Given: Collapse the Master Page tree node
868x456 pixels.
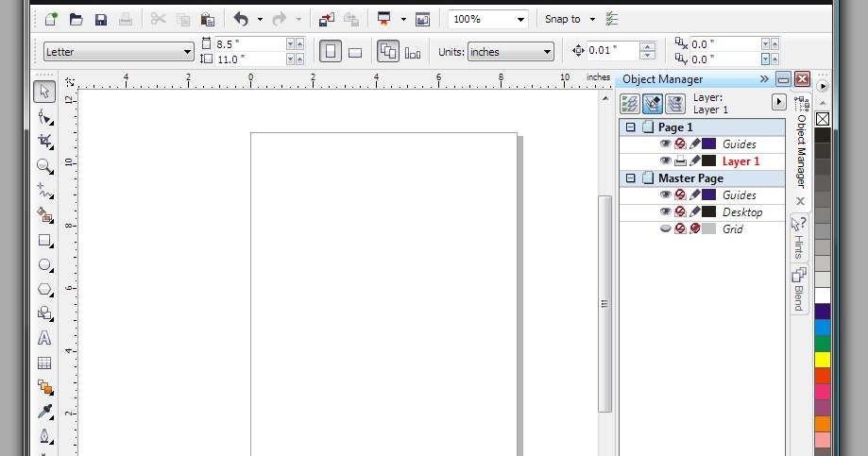Looking at the screenshot, I should click(x=630, y=178).
